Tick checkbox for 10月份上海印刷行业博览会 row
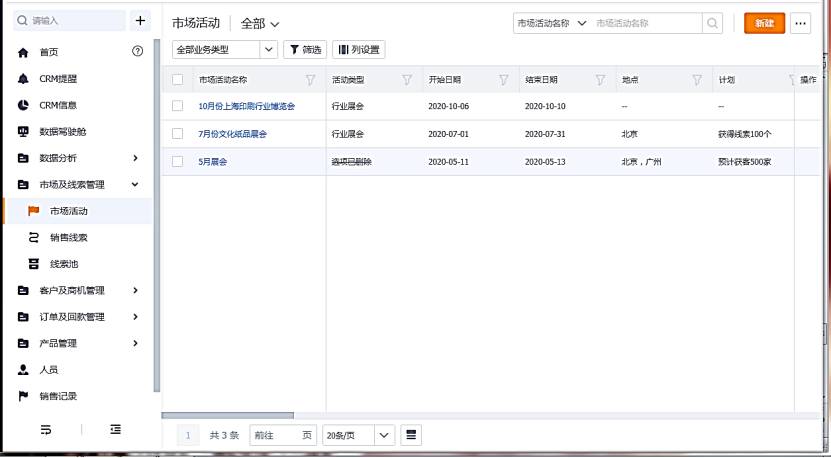The image size is (831, 458). (x=178, y=106)
